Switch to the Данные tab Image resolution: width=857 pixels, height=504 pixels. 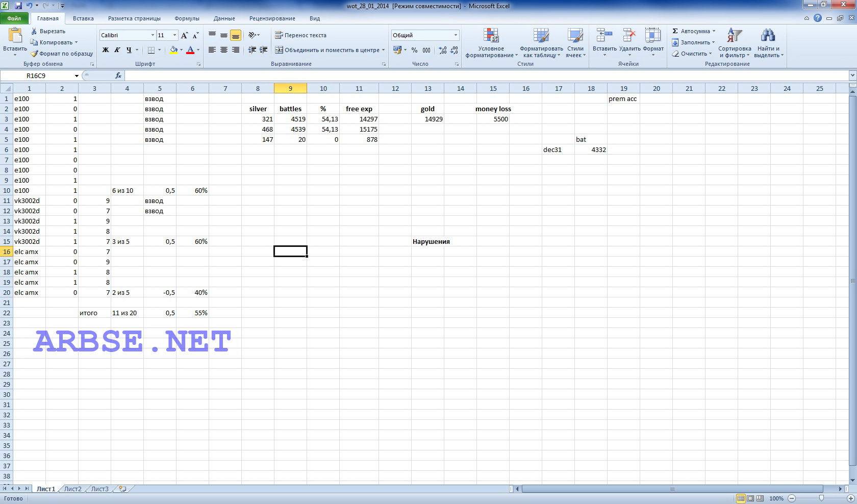click(224, 18)
